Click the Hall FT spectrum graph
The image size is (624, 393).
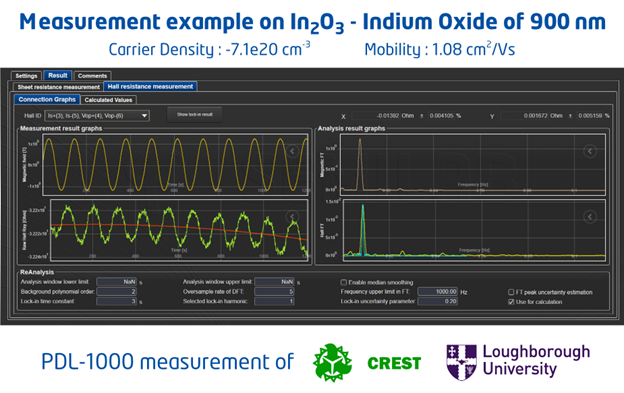click(474, 230)
